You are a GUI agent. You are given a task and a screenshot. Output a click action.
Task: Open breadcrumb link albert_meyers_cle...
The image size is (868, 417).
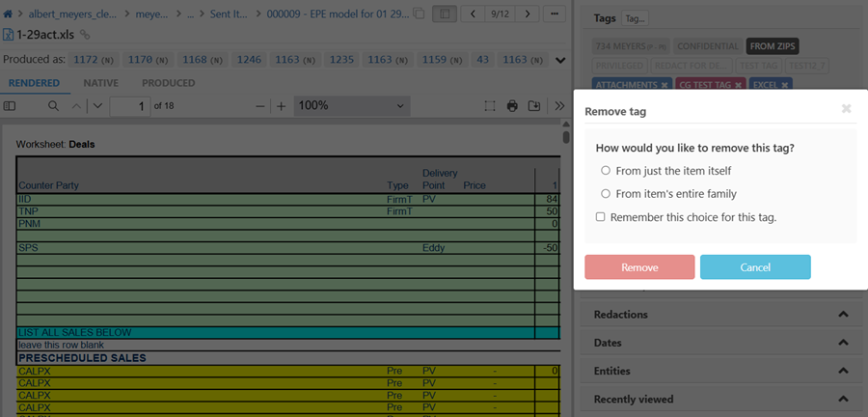point(72,14)
